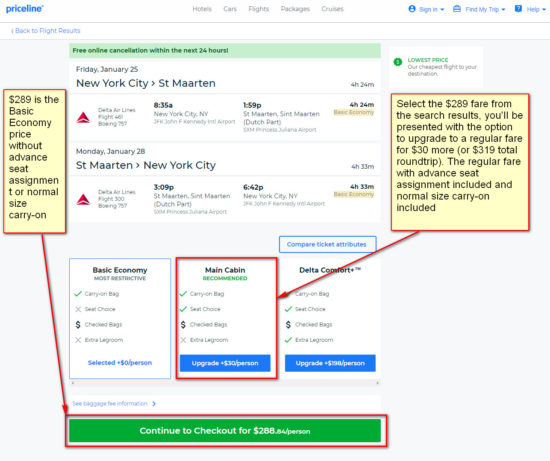Click 3:09p departure time
Screen dimensions: 550x461
(164, 187)
